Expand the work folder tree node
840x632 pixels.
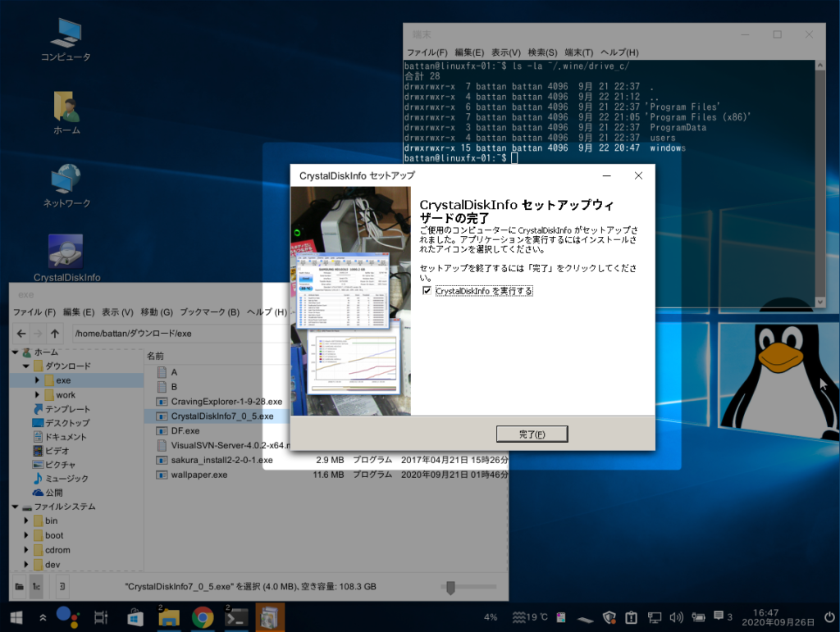[x=37, y=395]
